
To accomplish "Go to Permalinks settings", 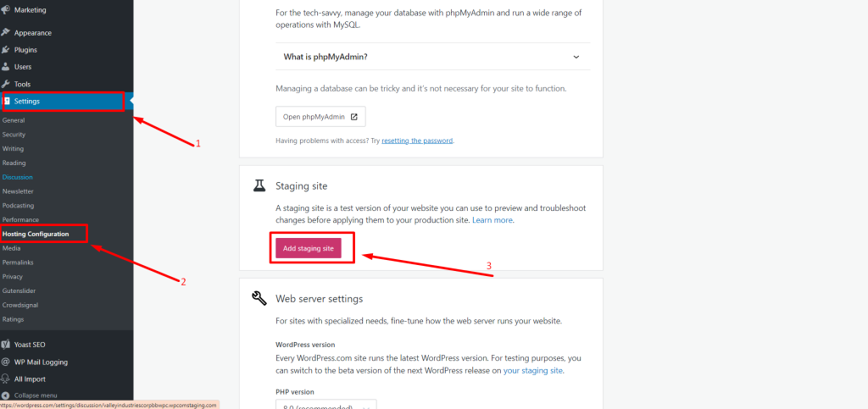I will pos(18,263).
